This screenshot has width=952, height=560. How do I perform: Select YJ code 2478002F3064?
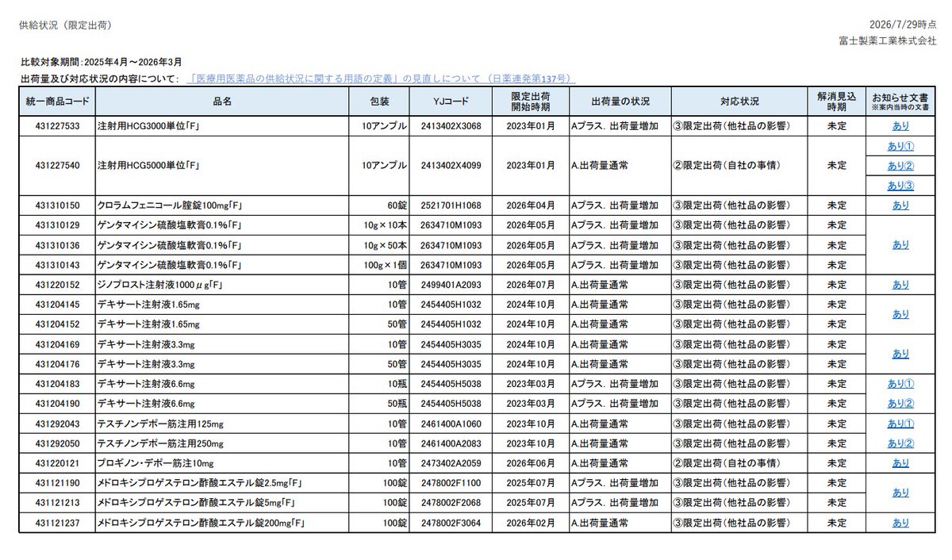[x=451, y=523]
